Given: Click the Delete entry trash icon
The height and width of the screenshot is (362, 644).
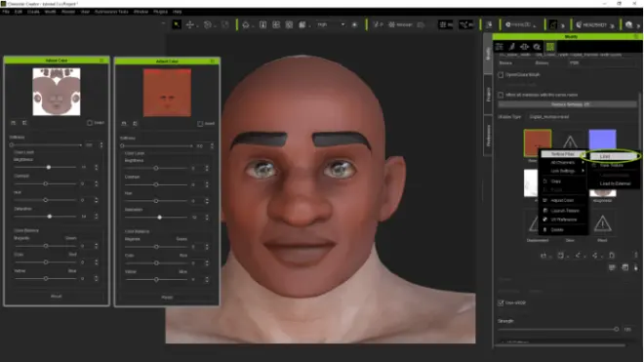Looking at the screenshot, I should tap(545, 229).
